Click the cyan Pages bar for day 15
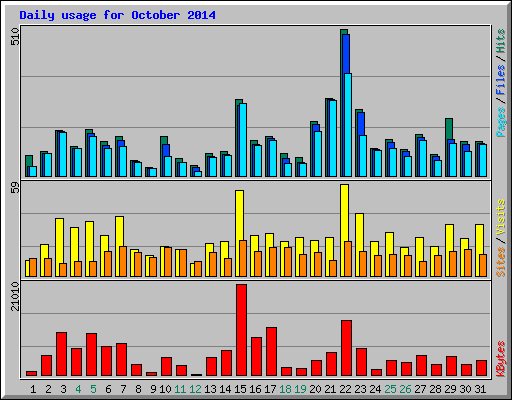This screenshot has width=512, height=400. (243, 140)
